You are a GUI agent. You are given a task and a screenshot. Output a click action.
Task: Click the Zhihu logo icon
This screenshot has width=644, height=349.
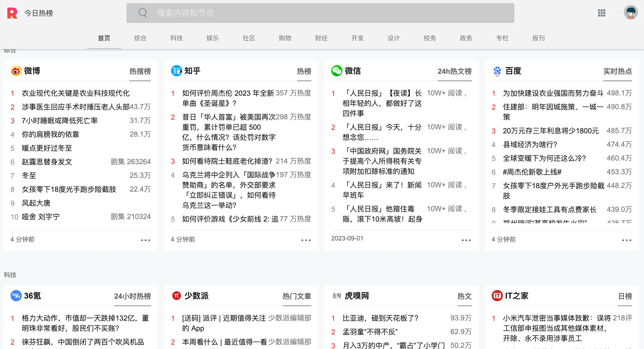click(x=176, y=71)
